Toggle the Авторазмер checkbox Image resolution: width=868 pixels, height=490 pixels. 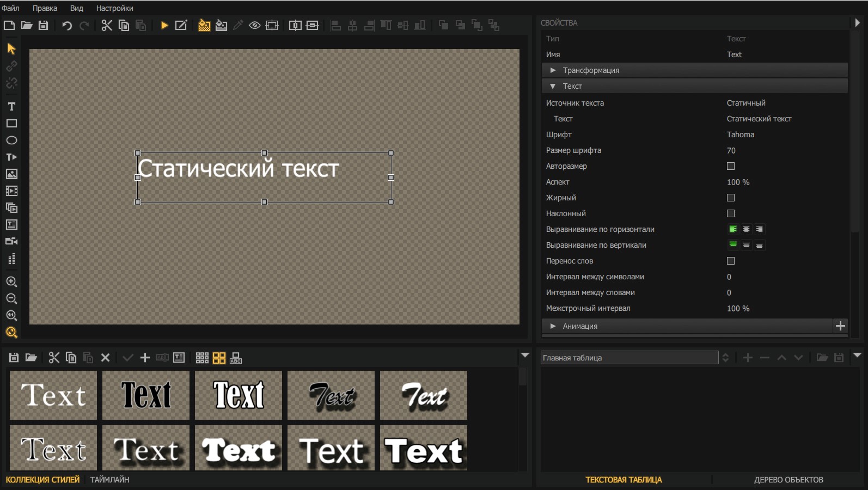731,166
